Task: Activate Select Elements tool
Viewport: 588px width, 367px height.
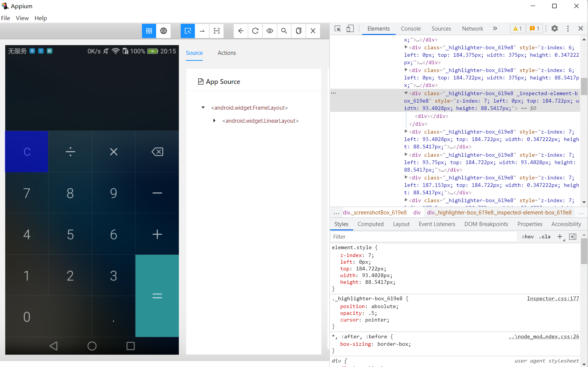Action: 188,31
